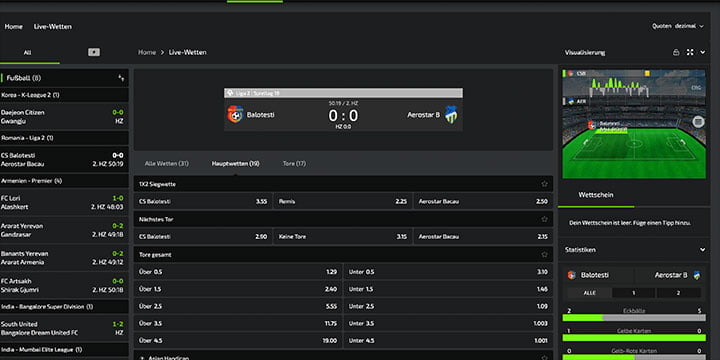Click the Eckbälle stats progress bar
The width and height of the screenshot is (720, 360).
coord(634,318)
